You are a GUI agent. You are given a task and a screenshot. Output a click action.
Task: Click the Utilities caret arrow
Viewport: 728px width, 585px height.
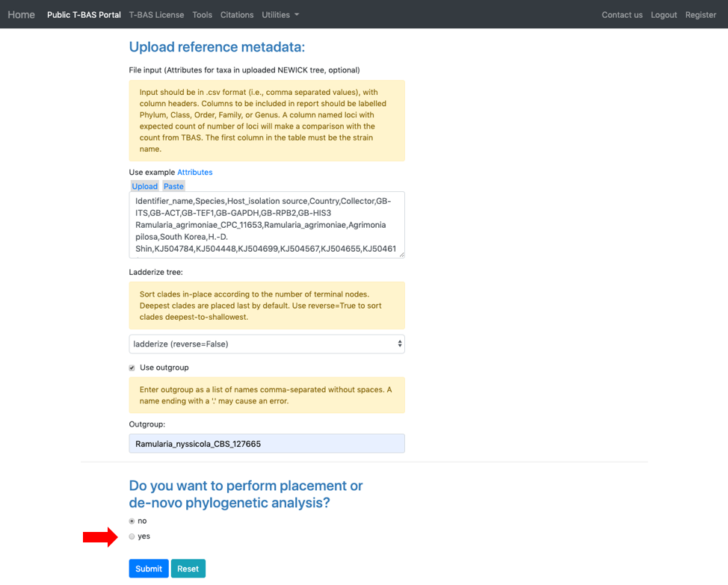pyautogui.click(x=297, y=15)
